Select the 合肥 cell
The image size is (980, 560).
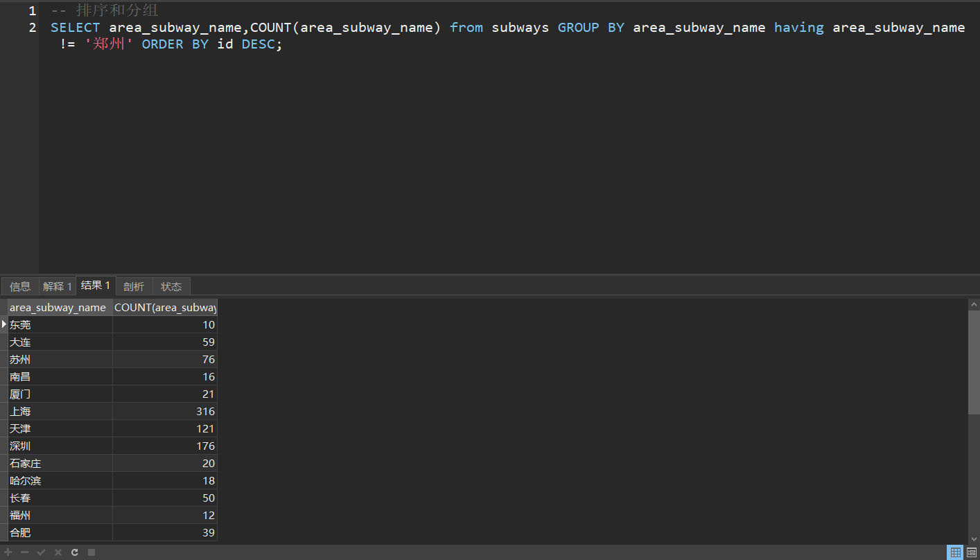[60, 533]
